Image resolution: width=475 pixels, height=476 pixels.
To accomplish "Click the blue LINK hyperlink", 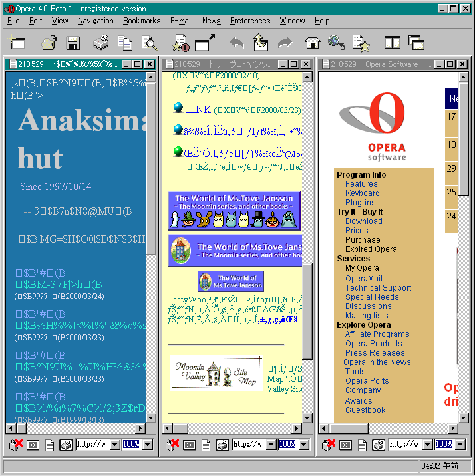I will point(198,110).
